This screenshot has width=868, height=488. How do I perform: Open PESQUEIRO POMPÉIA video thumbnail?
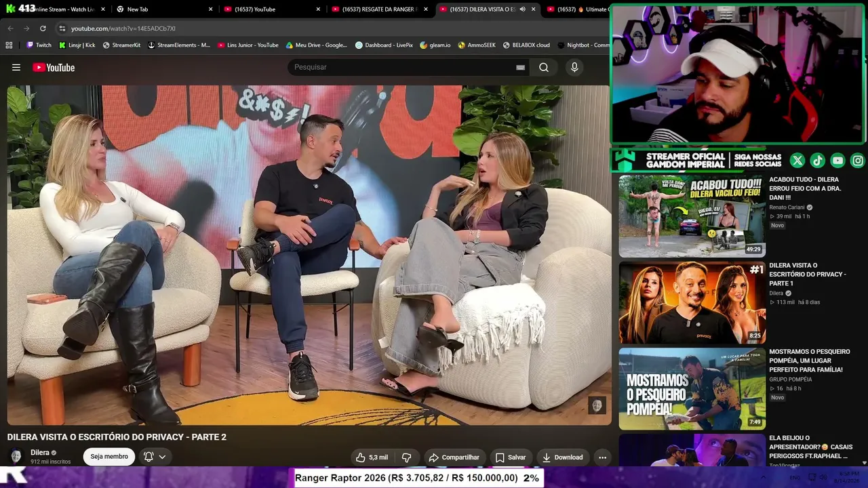point(692,389)
